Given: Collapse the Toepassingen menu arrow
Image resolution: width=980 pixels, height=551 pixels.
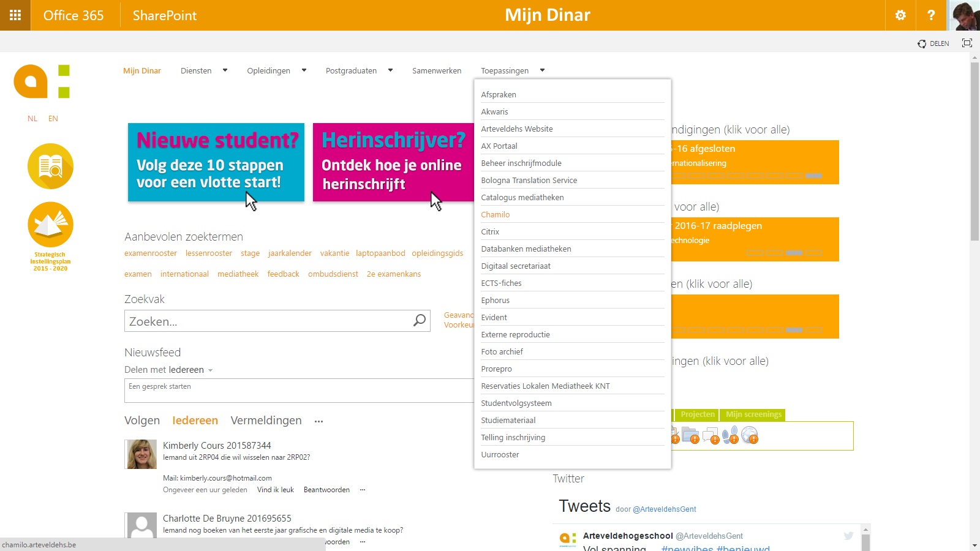Looking at the screenshot, I should pyautogui.click(x=542, y=70).
